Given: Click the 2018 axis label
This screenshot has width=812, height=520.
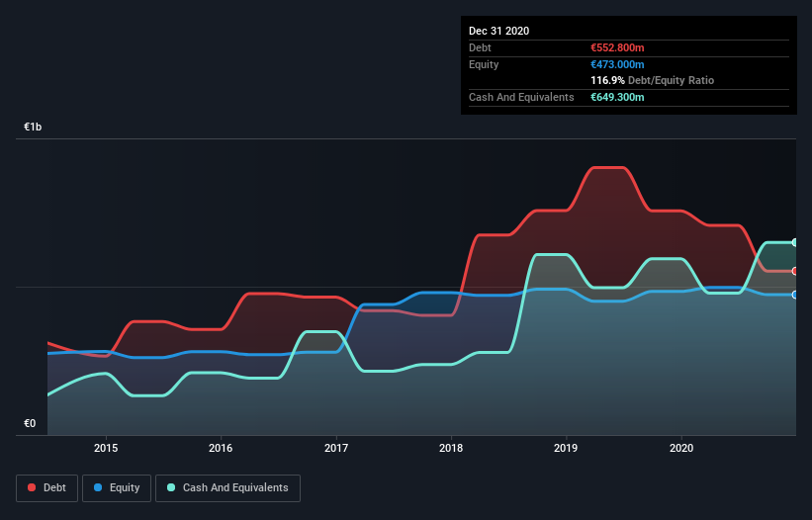Looking at the screenshot, I should [451, 448].
